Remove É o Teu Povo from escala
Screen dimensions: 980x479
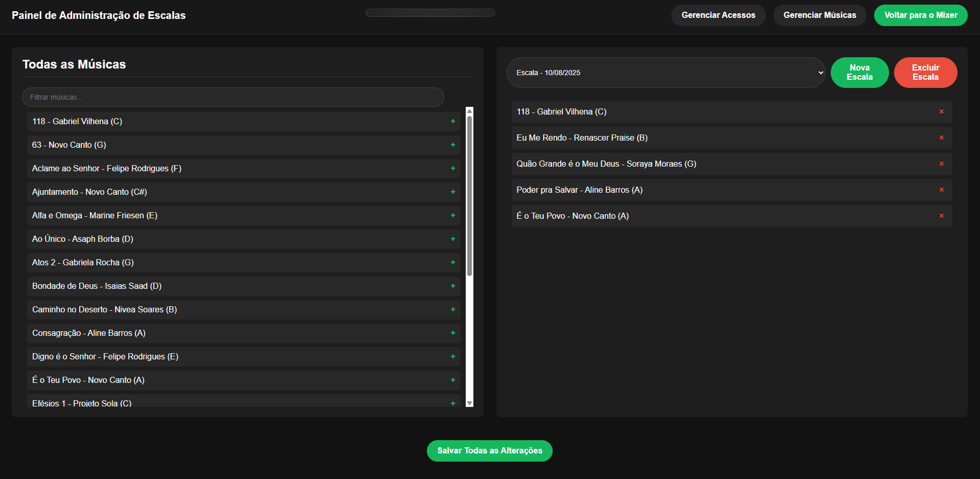pyautogui.click(x=941, y=216)
